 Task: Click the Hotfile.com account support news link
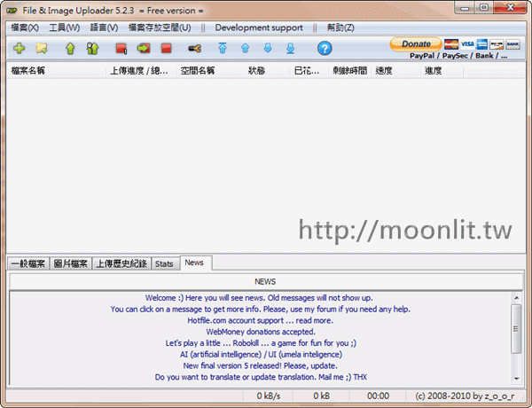260,320
